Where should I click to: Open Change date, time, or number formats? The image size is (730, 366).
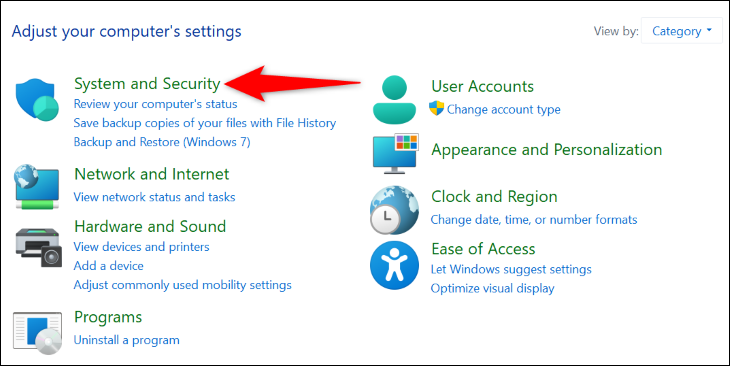(x=534, y=219)
